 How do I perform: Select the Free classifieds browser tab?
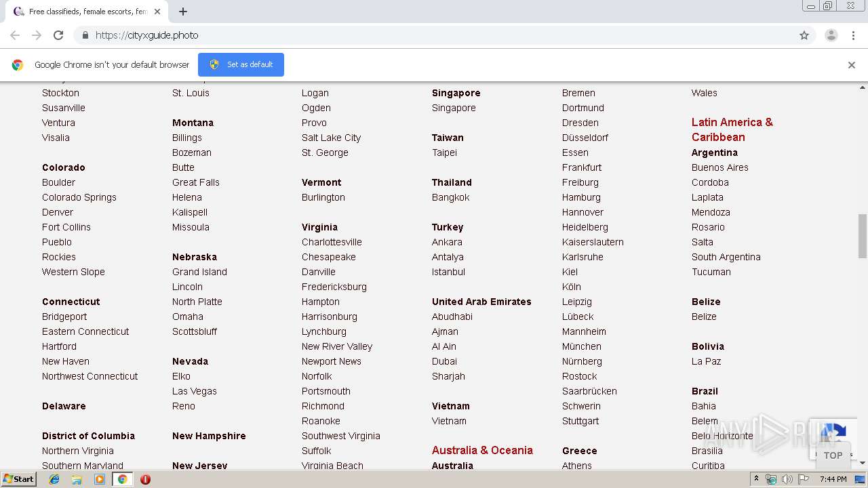coord(87,12)
